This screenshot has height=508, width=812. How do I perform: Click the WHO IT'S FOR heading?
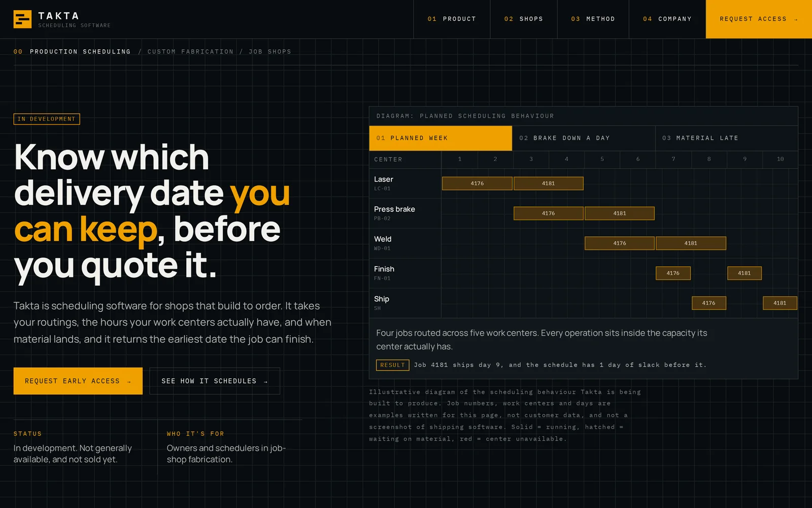(195, 434)
